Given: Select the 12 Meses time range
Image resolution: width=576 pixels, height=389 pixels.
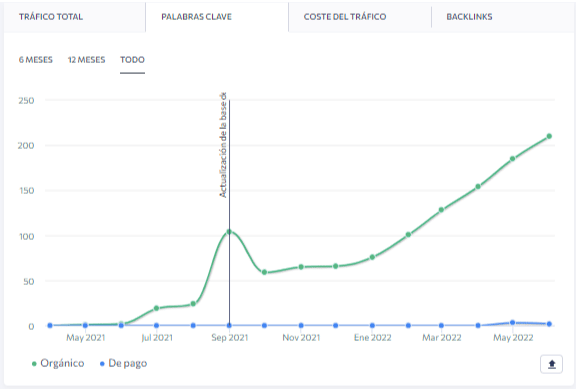Looking at the screenshot, I should pyautogui.click(x=86, y=60).
